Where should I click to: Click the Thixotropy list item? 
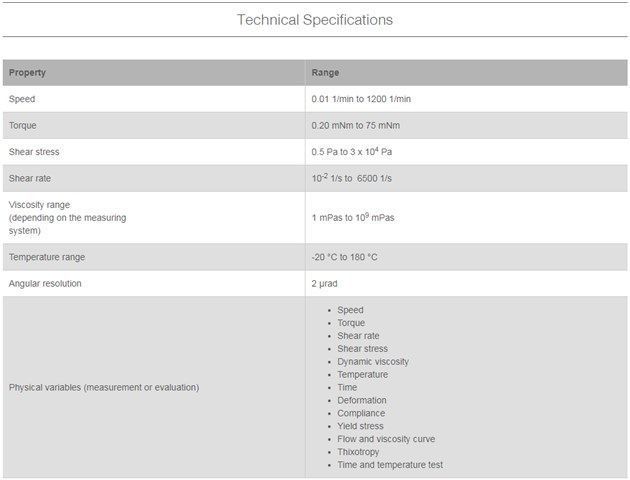[x=358, y=452]
